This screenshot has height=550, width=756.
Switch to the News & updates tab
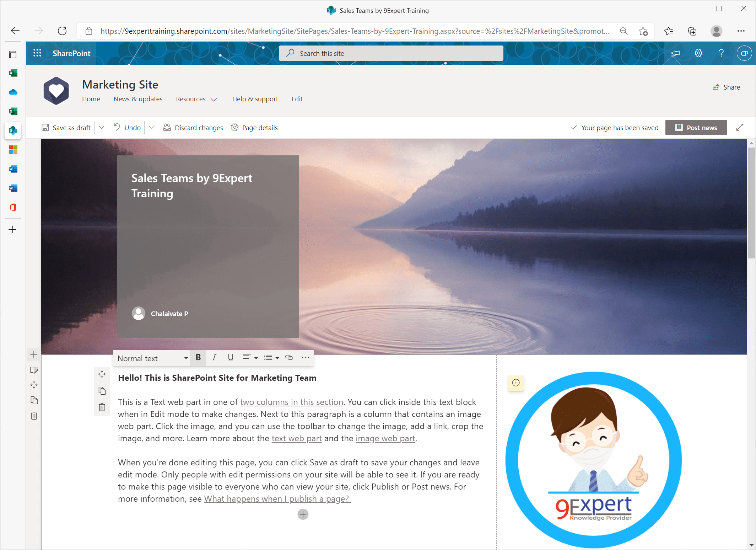[138, 99]
